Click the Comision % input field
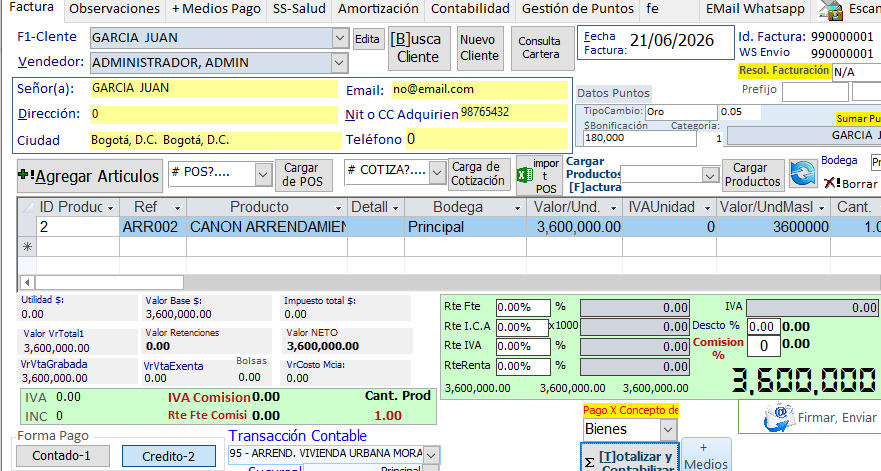This screenshot has height=471, width=881. [763, 346]
